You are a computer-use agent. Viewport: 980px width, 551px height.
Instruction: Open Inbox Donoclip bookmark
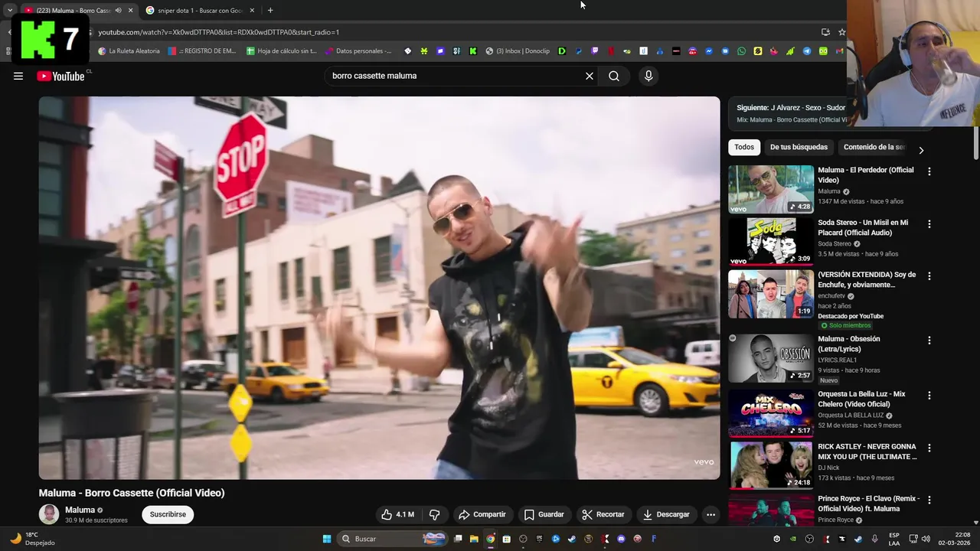click(518, 51)
